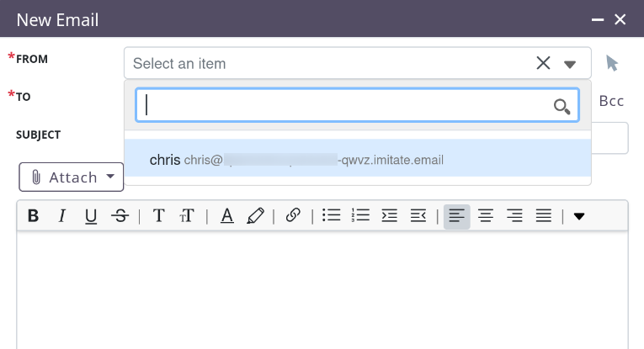Decrease paragraph indent
644x349 pixels.
pos(418,216)
